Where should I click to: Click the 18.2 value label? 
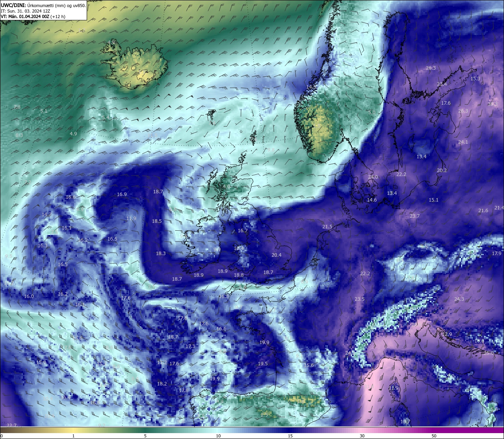162,383
